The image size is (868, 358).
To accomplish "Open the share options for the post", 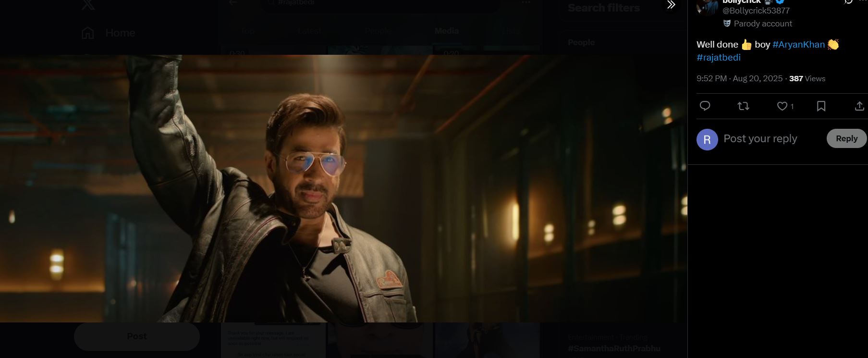I will click(859, 106).
